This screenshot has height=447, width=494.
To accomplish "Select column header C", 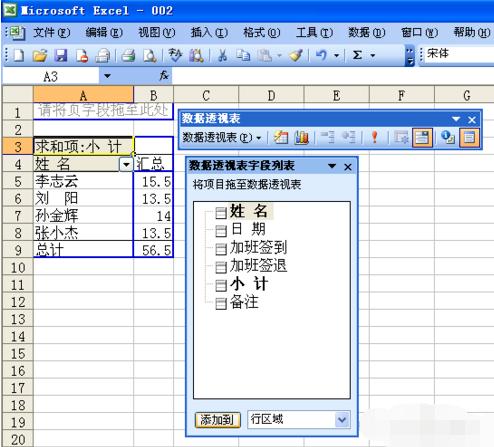I will [x=206, y=96].
